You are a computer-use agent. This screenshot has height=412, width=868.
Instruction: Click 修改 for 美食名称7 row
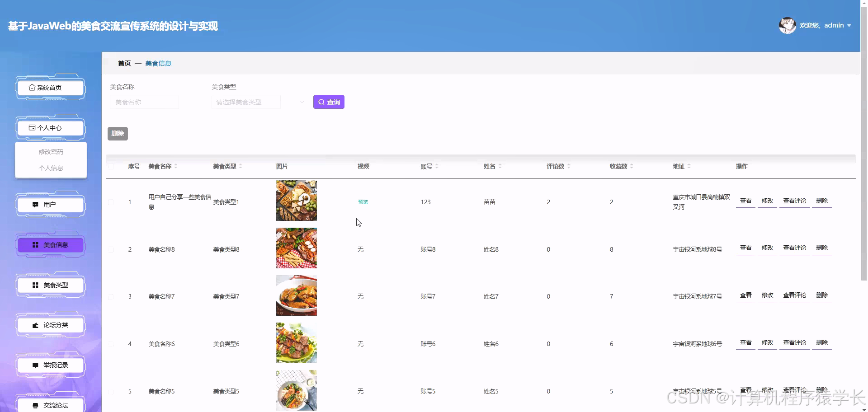click(x=767, y=295)
